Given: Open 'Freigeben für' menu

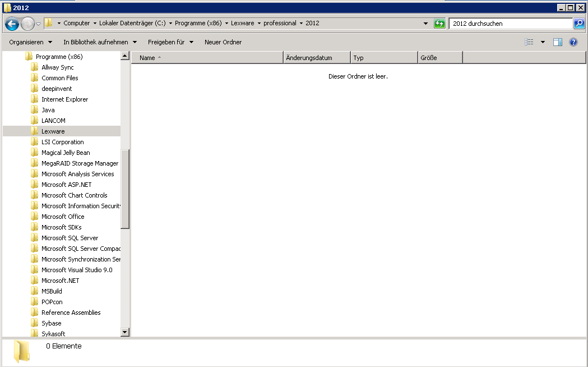Looking at the screenshot, I should point(170,42).
